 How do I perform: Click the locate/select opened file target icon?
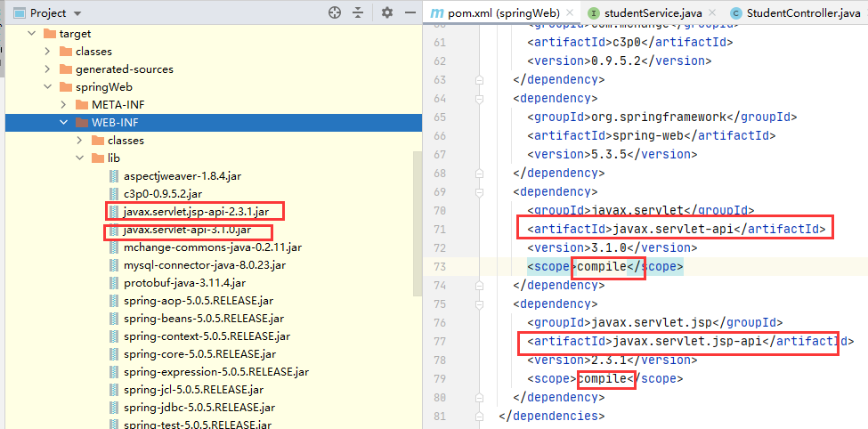pyautogui.click(x=335, y=12)
